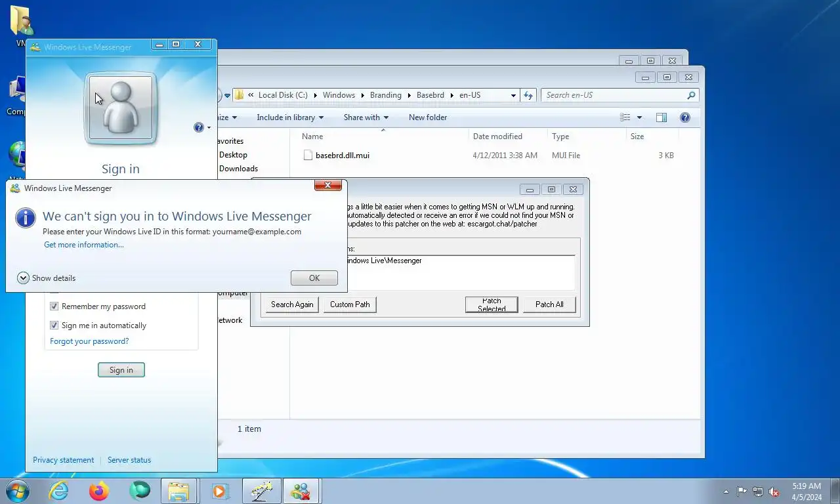Click the Search en-US box
840x504 pixels.
tap(614, 95)
